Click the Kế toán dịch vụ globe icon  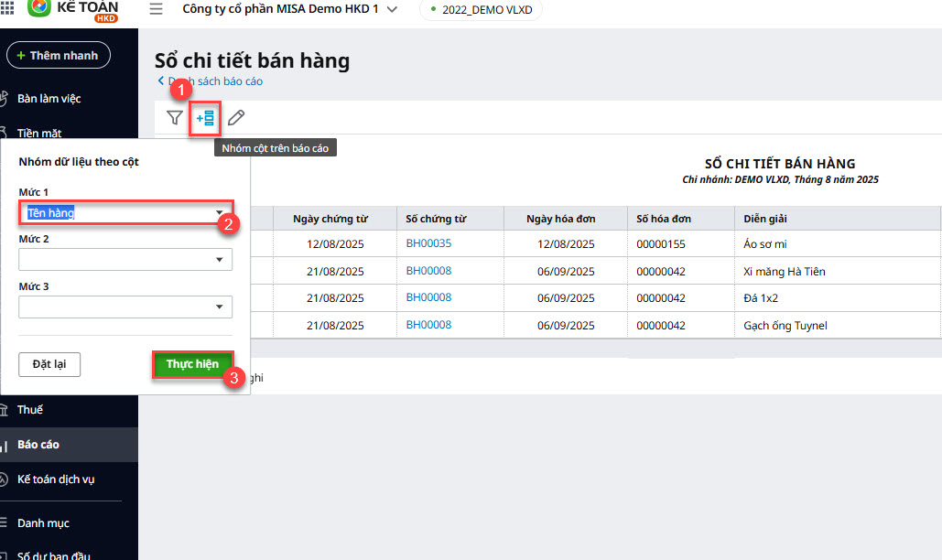[x=5, y=479]
